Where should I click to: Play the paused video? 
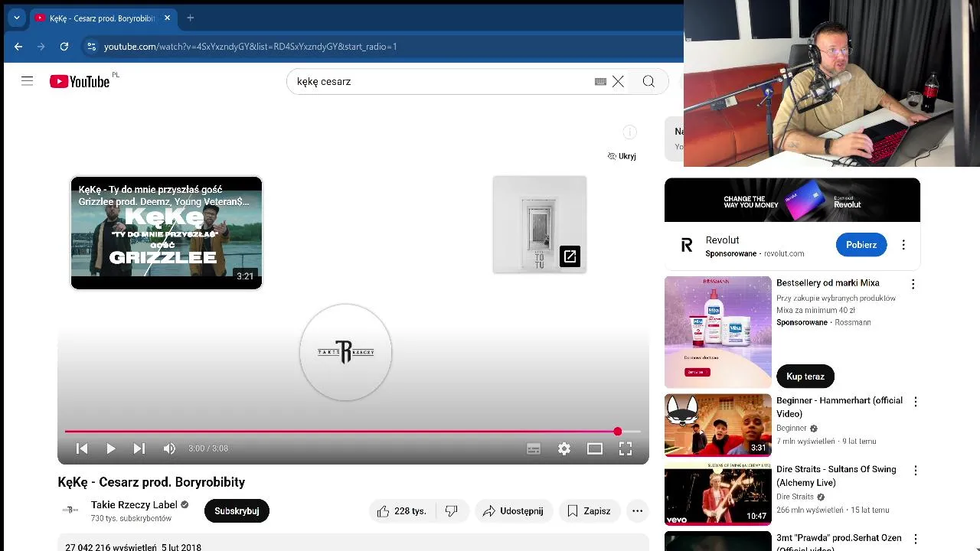click(110, 448)
